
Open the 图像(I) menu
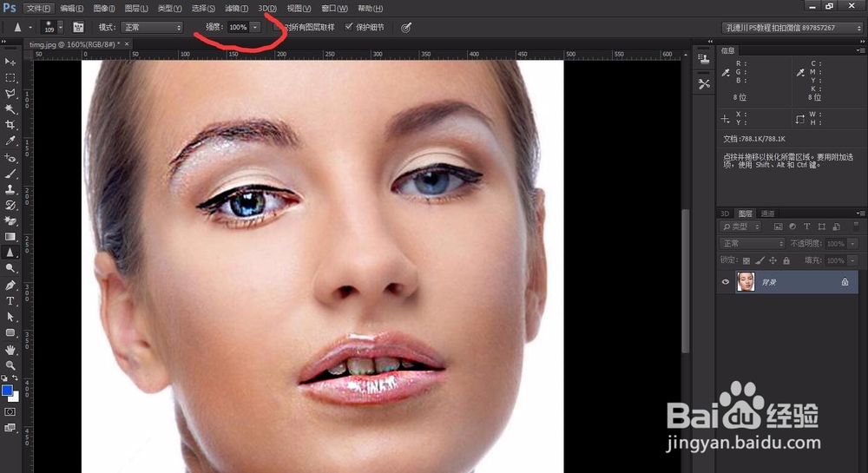click(104, 9)
